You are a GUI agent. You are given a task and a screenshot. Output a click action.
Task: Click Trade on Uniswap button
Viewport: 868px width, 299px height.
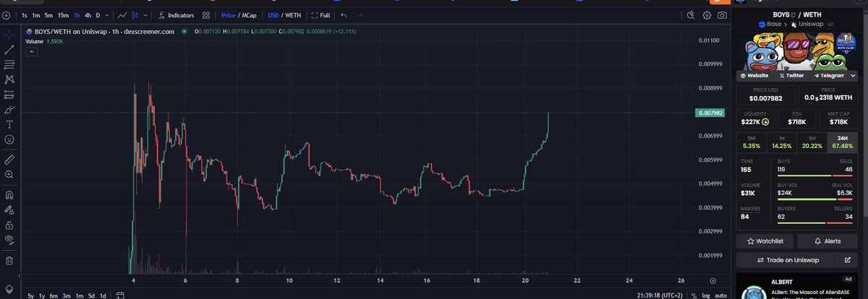point(787,259)
